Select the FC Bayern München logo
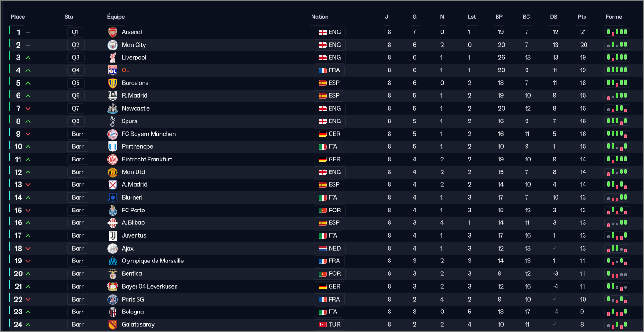 pyautogui.click(x=113, y=134)
